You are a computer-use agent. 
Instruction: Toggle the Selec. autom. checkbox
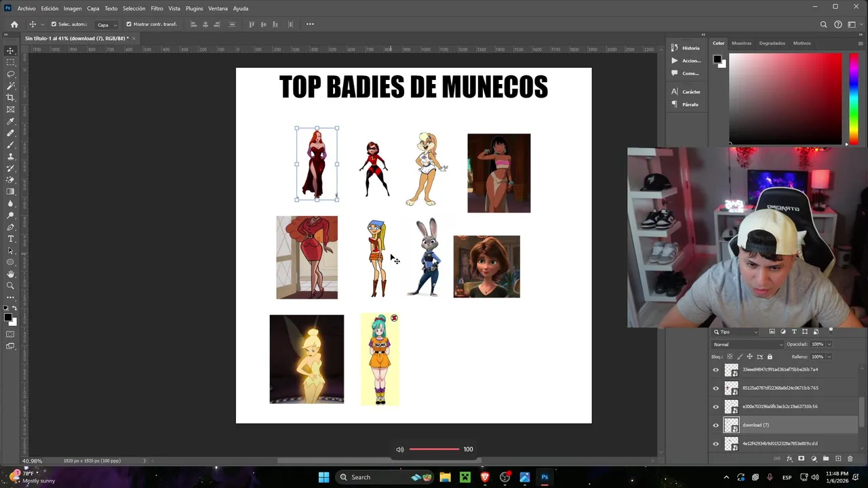click(x=54, y=24)
